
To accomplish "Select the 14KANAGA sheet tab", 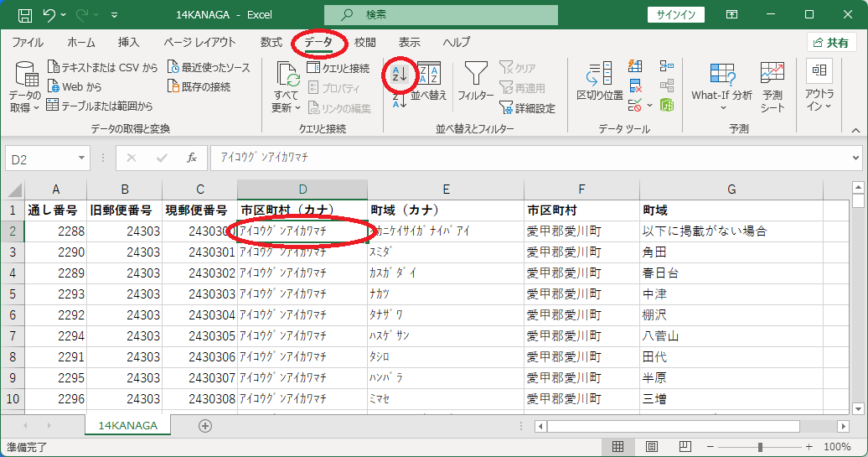I will coord(128,425).
